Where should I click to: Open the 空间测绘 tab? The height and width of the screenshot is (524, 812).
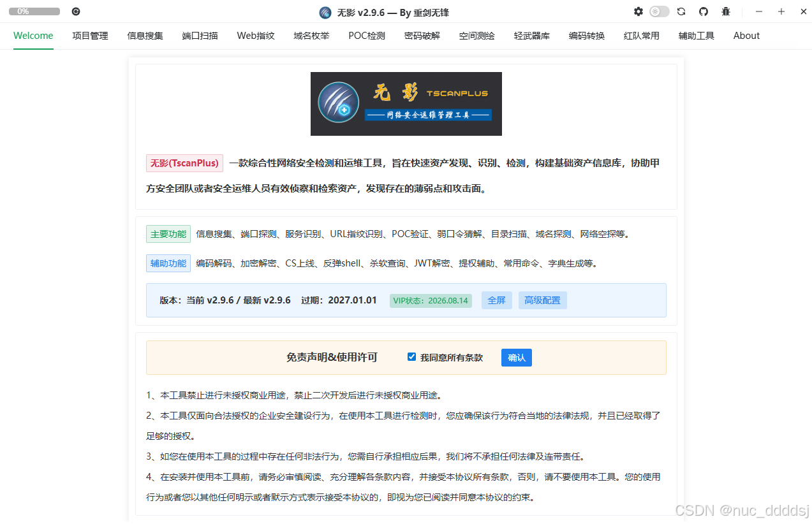coord(477,36)
